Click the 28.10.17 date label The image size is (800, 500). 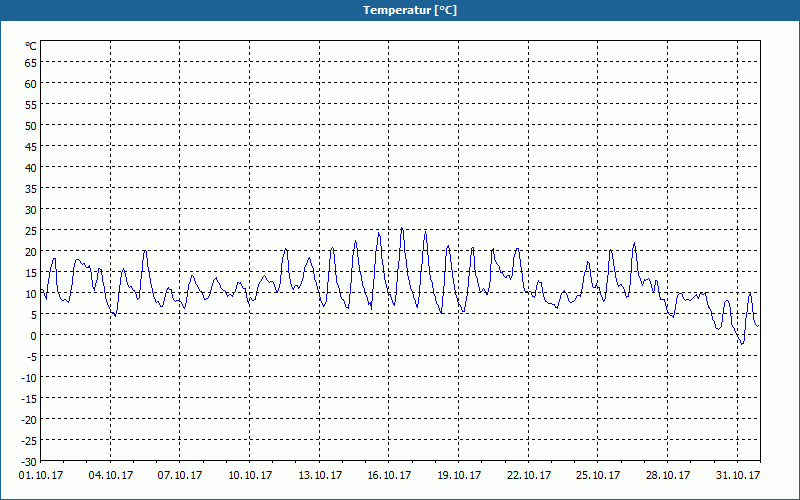coord(667,476)
